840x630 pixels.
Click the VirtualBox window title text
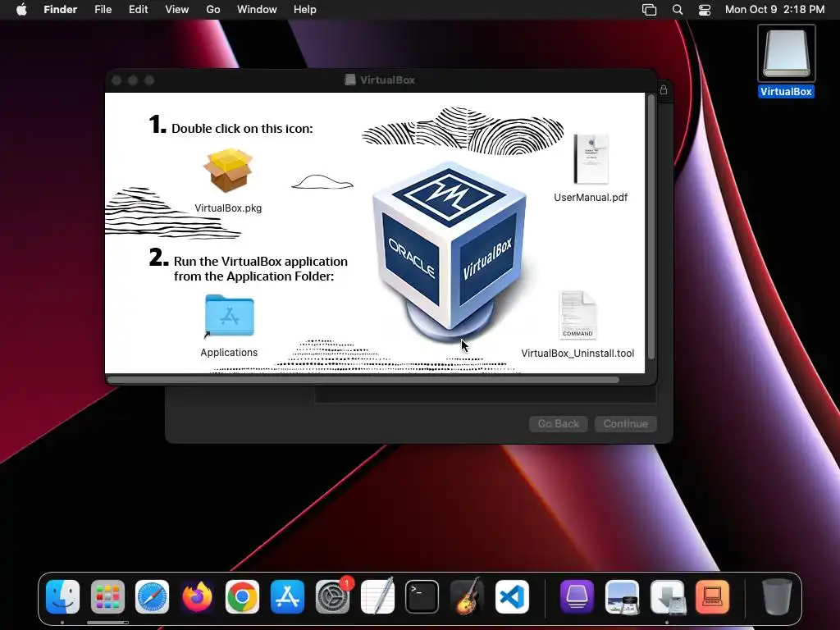tap(387, 80)
